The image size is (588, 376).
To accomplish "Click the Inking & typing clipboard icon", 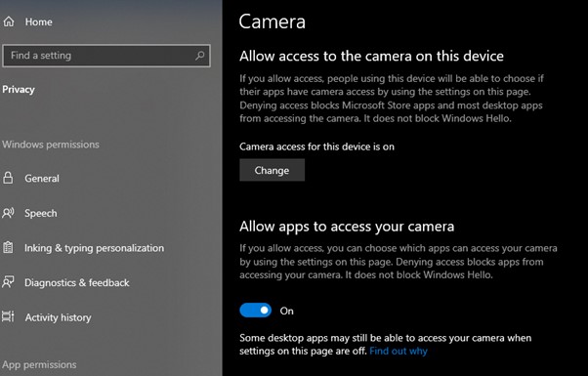I will [x=8, y=248].
